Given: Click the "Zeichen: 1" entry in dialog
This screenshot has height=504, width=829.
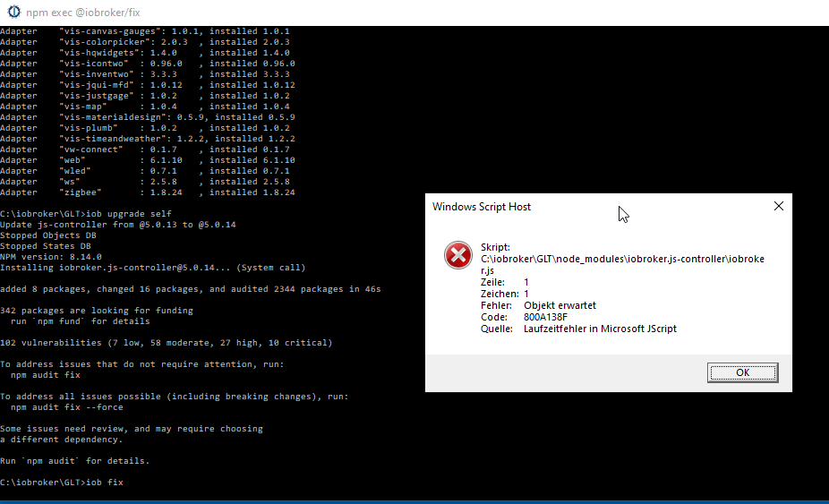Looking at the screenshot, I should coord(504,294).
